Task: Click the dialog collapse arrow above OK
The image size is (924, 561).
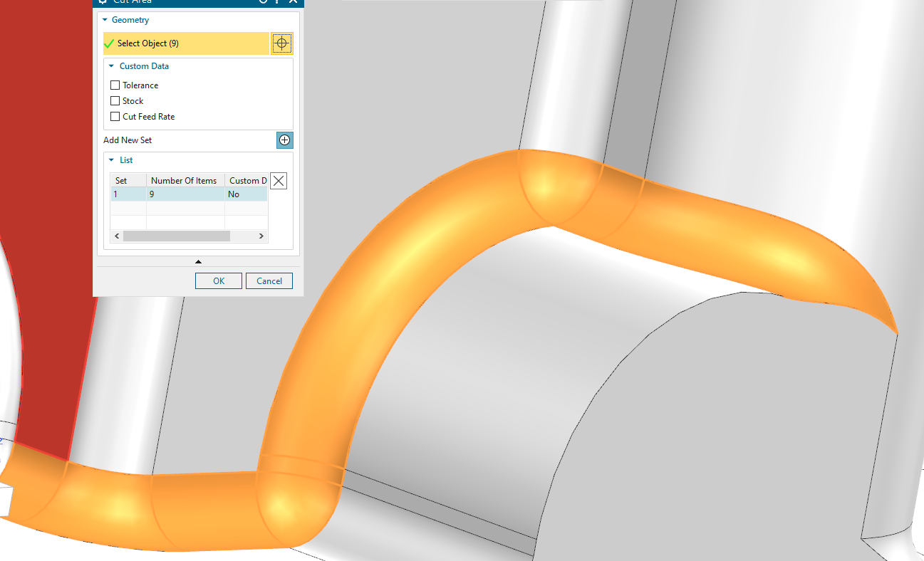Action: 198,261
